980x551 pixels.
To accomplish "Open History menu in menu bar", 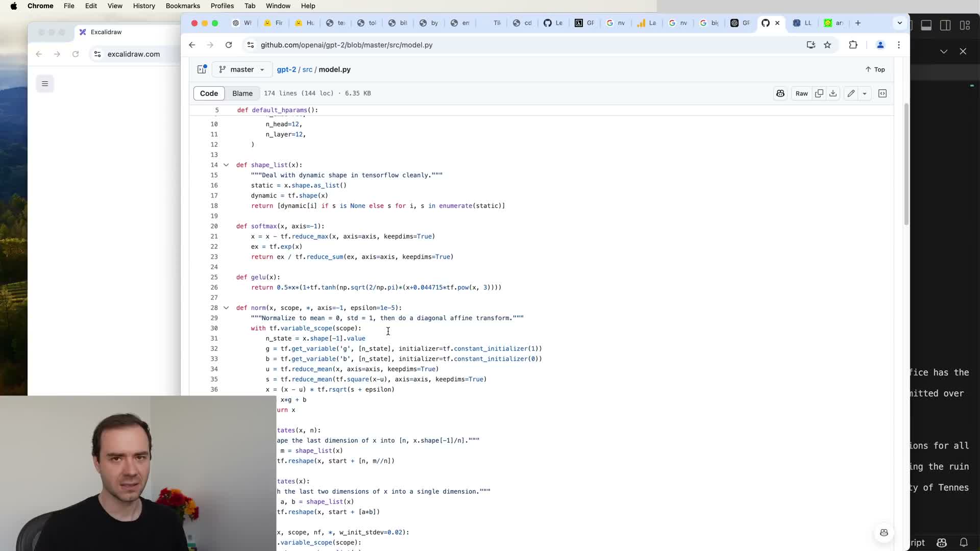I will (144, 6).
